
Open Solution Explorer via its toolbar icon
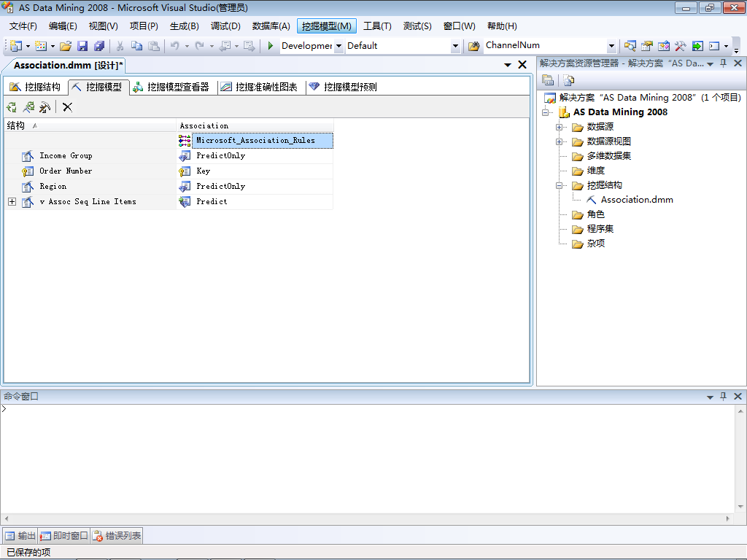click(630, 46)
